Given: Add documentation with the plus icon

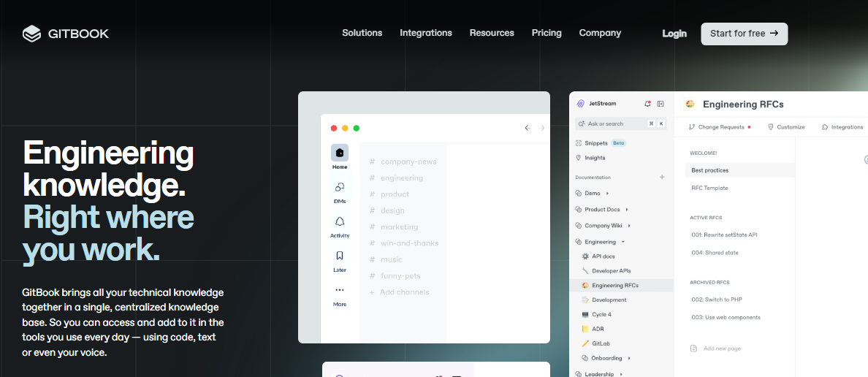Looking at the screenshot, I should 662,178.
